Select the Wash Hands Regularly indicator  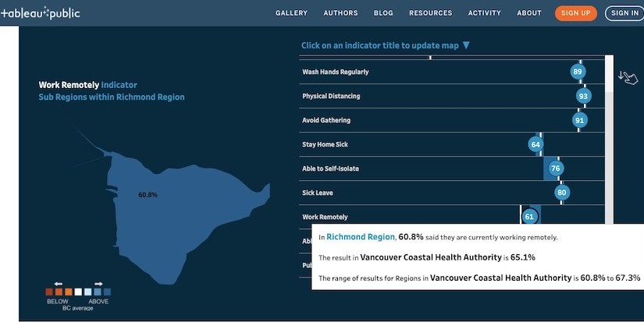pyautogui.click(x=335, y=72)
